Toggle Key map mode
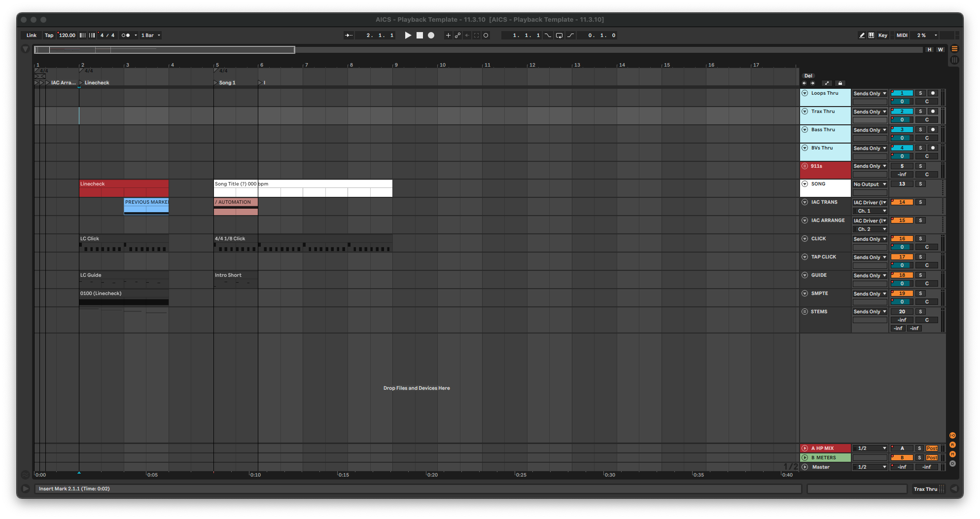 coord(883,36)
